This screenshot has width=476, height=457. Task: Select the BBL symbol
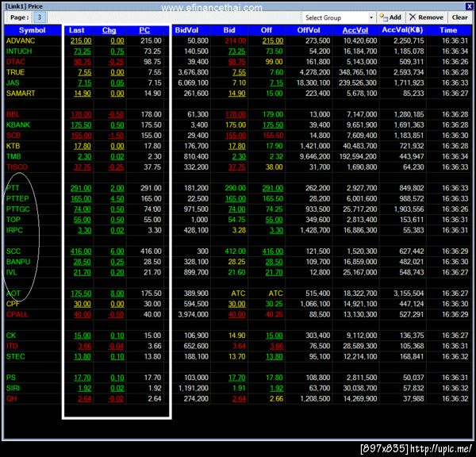tap(13, 114)
